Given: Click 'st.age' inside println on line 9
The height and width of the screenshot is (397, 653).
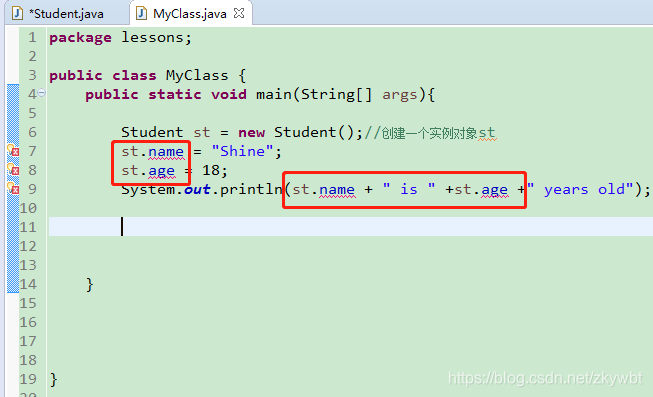Looking at the screenshot, I should tap(481, 190).
